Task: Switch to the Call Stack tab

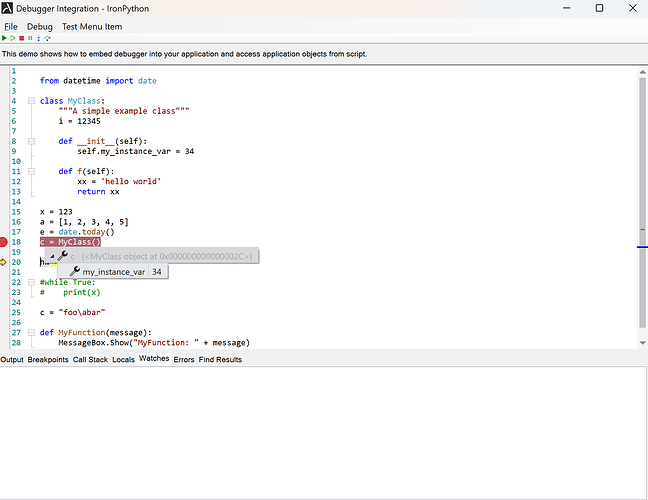Action: click(90, 360)
